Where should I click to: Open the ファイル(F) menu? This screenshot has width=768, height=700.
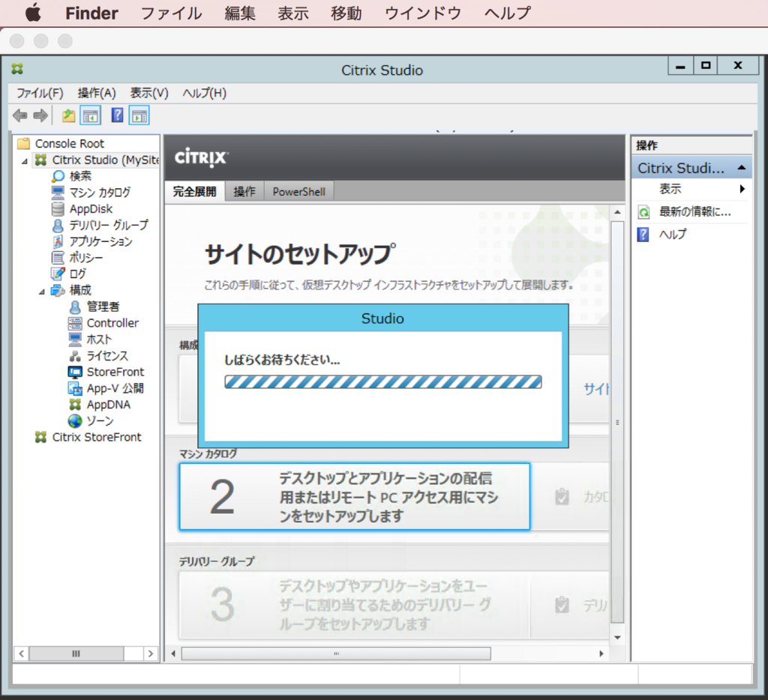point(40,93)
